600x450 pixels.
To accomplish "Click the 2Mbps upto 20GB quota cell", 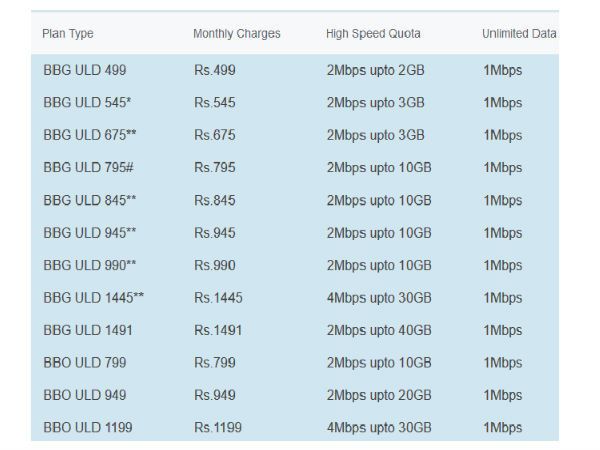I will click(x=379, y=395).
